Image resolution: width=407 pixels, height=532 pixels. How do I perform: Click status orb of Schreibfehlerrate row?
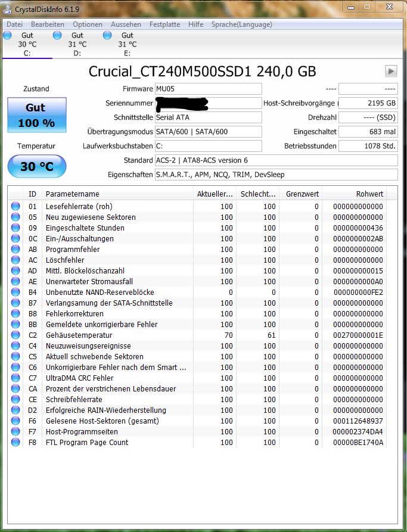[15, 399]
